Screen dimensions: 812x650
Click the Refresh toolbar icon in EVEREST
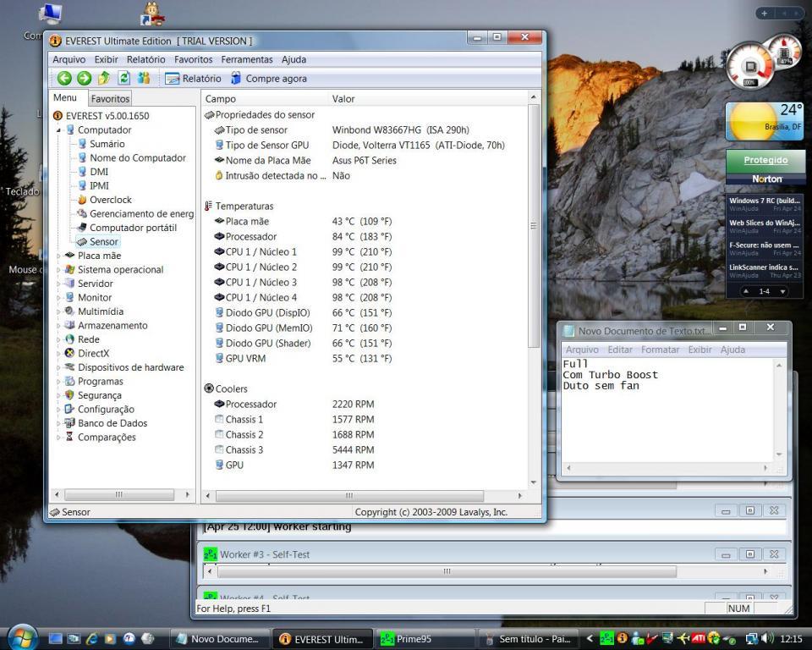123,78
